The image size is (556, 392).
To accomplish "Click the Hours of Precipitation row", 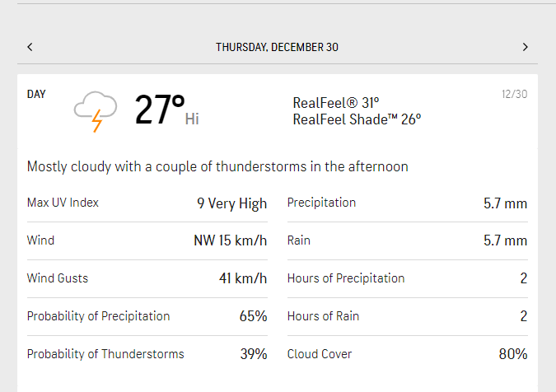I will (x=407, y=278).
